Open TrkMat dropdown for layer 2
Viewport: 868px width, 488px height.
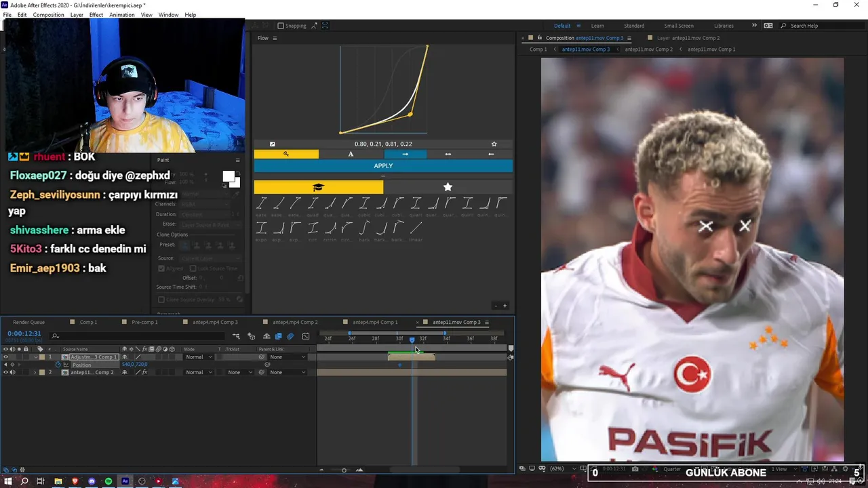(239, 372)
